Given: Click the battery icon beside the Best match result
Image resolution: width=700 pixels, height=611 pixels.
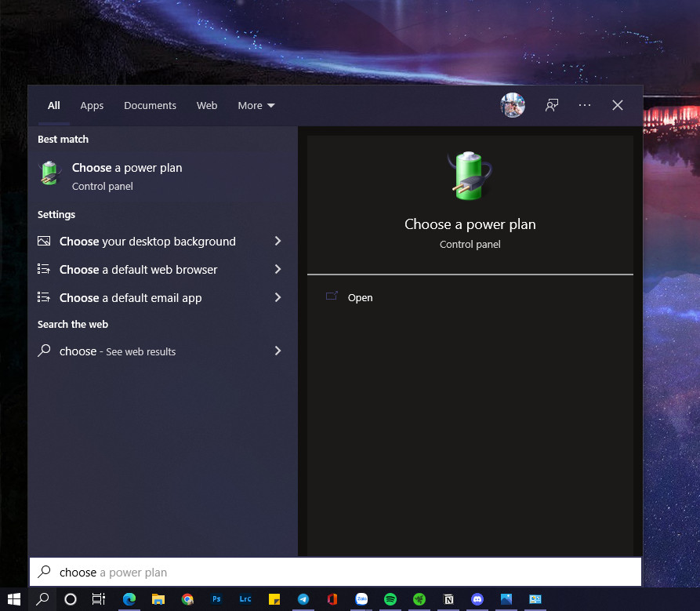Looking at the screenshot, I should 49,173.
